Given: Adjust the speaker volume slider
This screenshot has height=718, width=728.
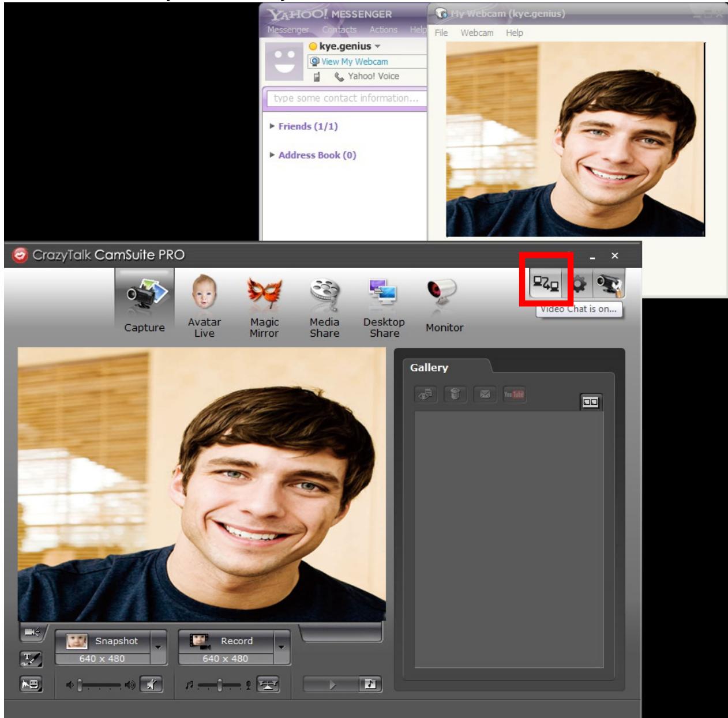Looking at the screenshot, I should tap(100, 685).
